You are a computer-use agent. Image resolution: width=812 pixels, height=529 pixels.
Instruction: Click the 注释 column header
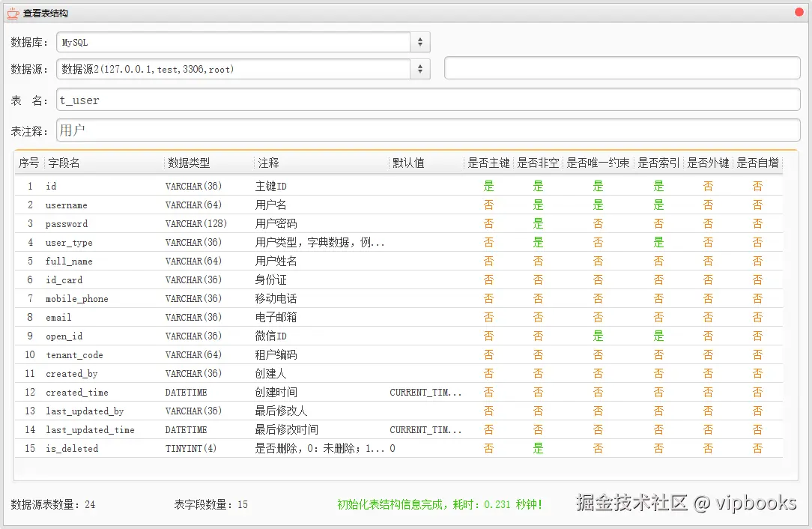tap(321, 163)
